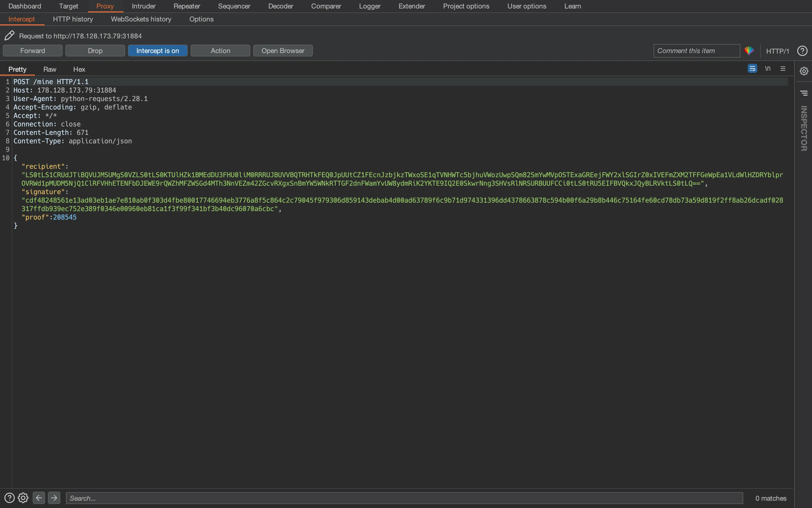Click the Connection: close line
Image resolution: width=812 pixels, height=508 pixels.
47,124
